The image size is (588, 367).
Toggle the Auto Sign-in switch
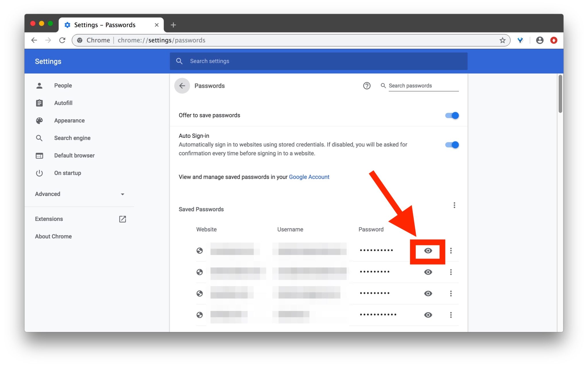(x=452, y=145)
